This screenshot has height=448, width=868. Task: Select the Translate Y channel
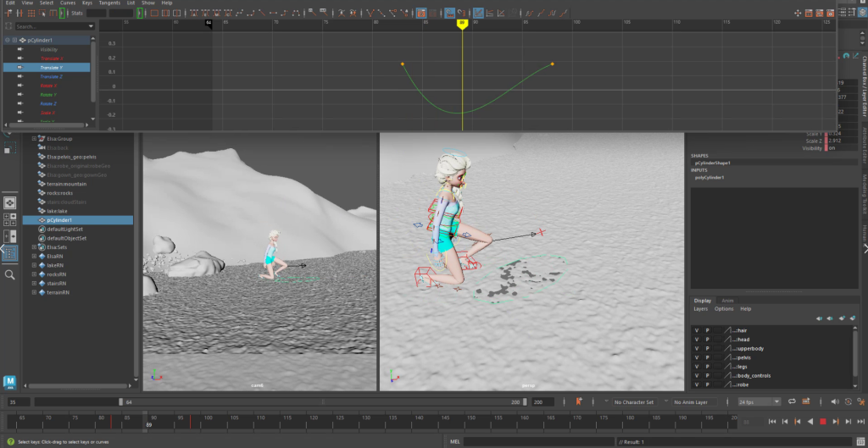47,68
